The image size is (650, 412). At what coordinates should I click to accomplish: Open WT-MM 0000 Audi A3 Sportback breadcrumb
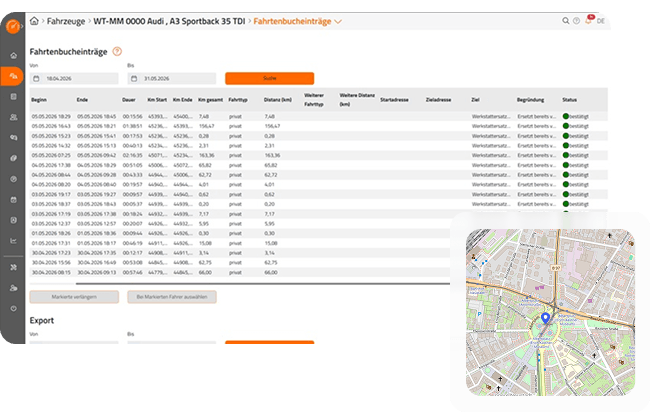tap(169, 21)
